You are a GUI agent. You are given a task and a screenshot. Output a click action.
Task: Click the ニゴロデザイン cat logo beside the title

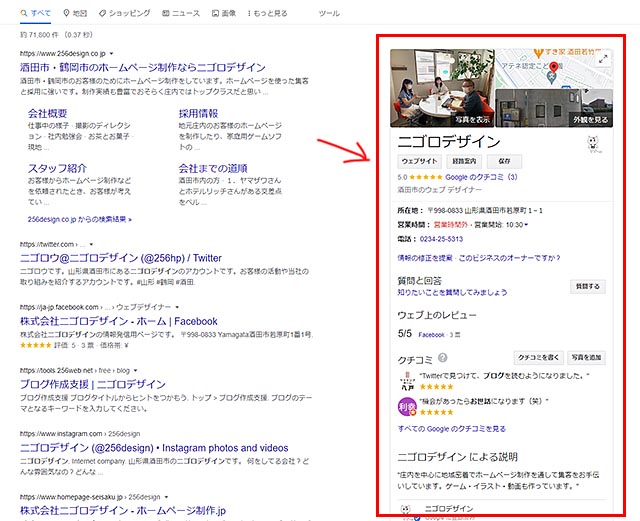coord(593,144)
